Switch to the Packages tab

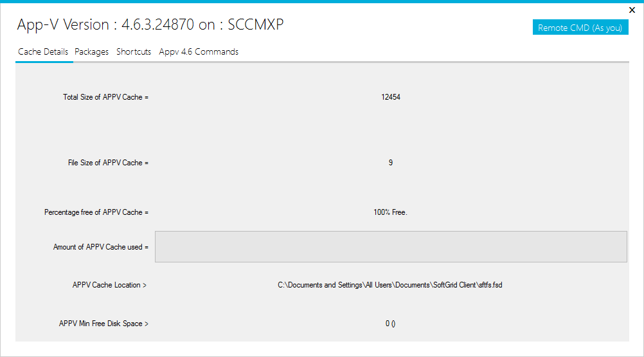(x=92, y=51)
